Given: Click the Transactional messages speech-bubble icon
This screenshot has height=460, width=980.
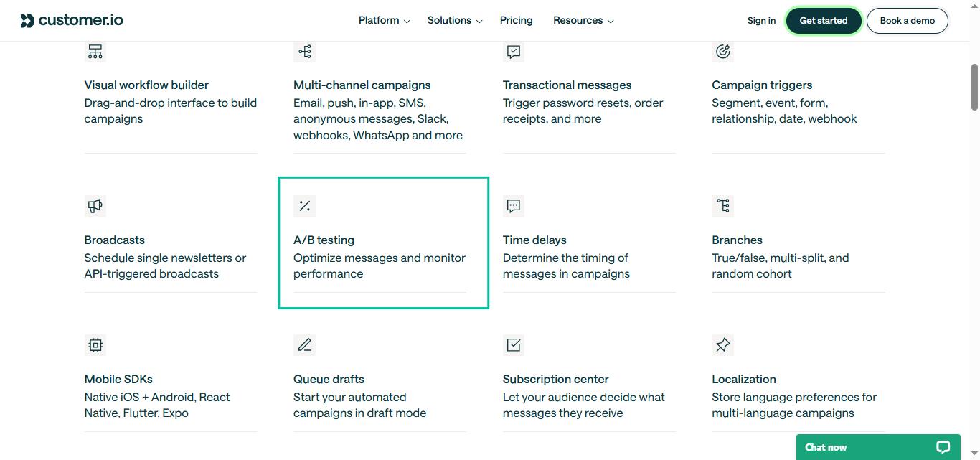Looking at the screenshot, I should (513, 51).
